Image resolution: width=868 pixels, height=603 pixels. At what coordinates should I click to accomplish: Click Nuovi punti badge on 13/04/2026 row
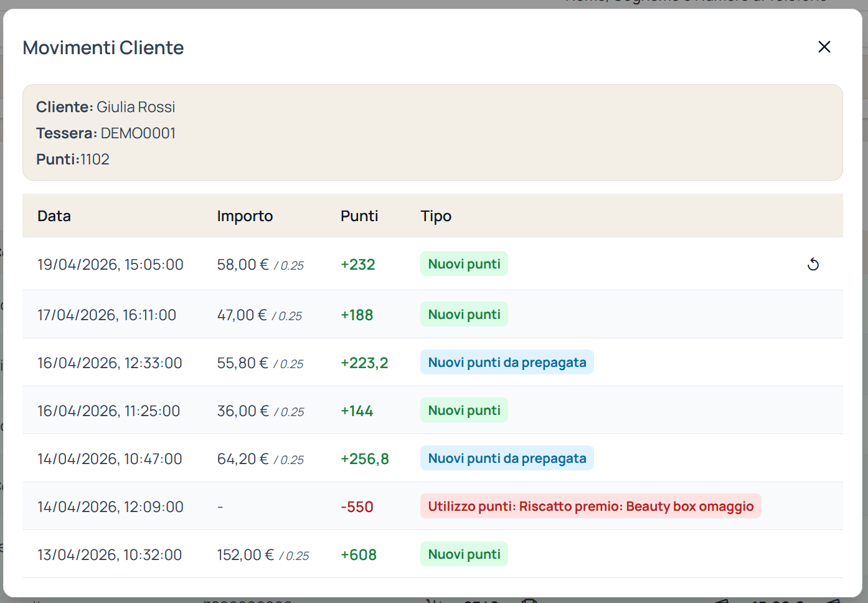pyautogui.click(x=464, y=554)
